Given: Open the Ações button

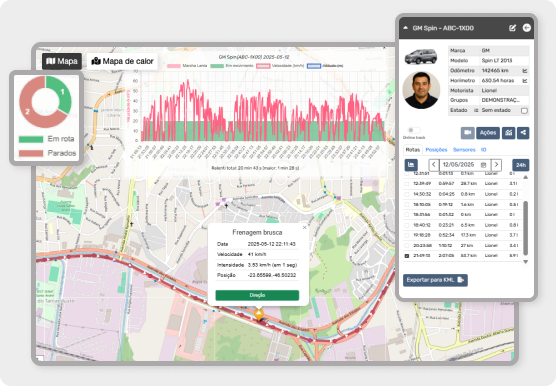Looking at the screenshot, I should pyautogui.click(x=488, y=133).
